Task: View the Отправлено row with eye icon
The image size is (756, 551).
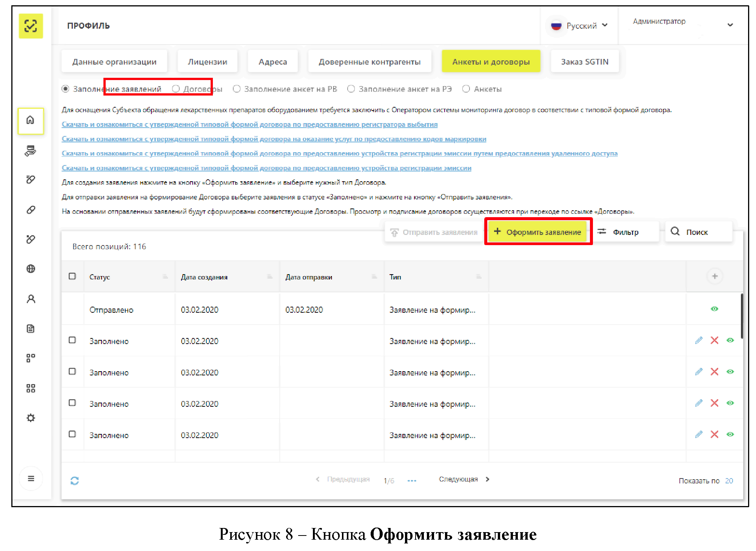Action: (714, 309)
